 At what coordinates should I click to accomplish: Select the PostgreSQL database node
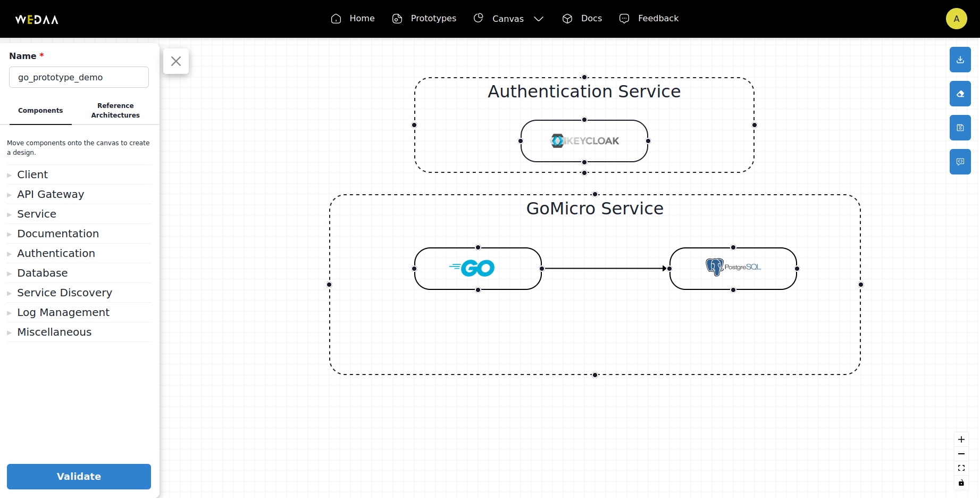point(733,269)
